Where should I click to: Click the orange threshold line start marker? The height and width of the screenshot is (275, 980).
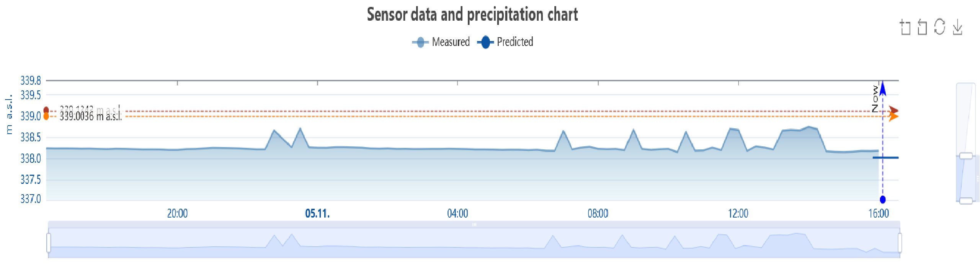(46, 116)
